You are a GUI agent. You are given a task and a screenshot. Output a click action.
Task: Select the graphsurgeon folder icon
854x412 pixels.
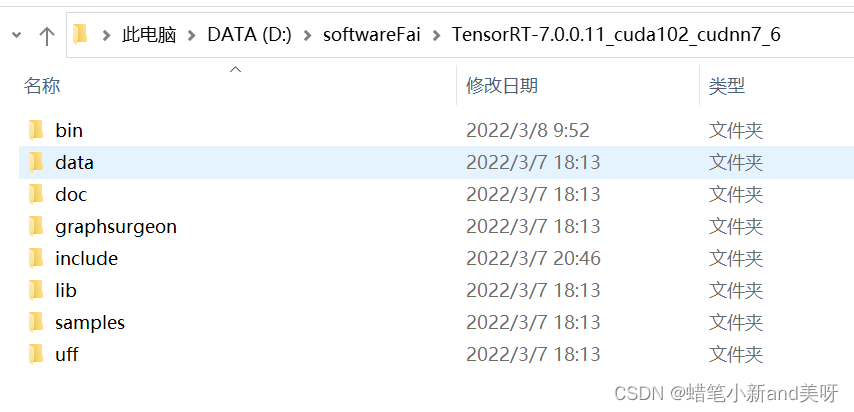coord(36,226)
